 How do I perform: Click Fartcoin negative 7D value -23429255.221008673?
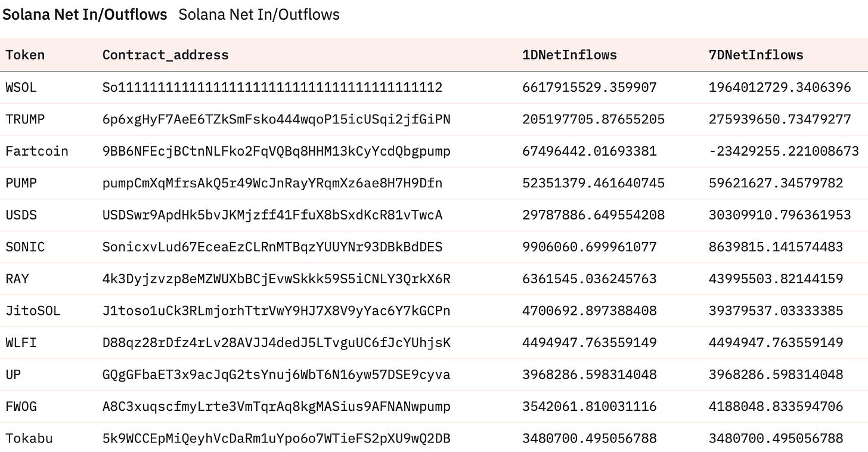(x=784, y=151)
